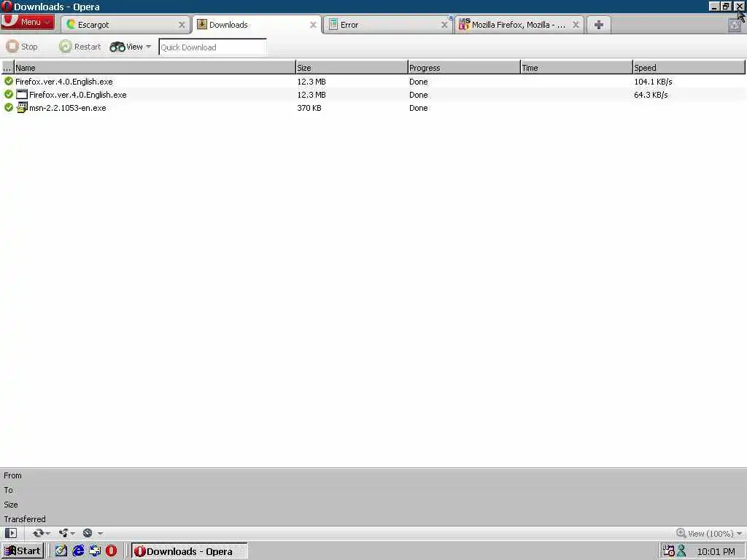The image size is (747, 560).
Task: Click Done progress for msn-2.2.1053-en.exe
Action: [x=418, y=108]
